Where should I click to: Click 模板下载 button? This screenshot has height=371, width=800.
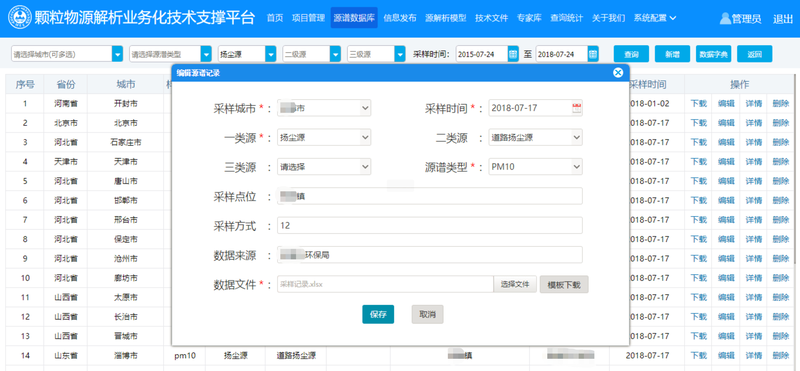click(x=564, y=284)
